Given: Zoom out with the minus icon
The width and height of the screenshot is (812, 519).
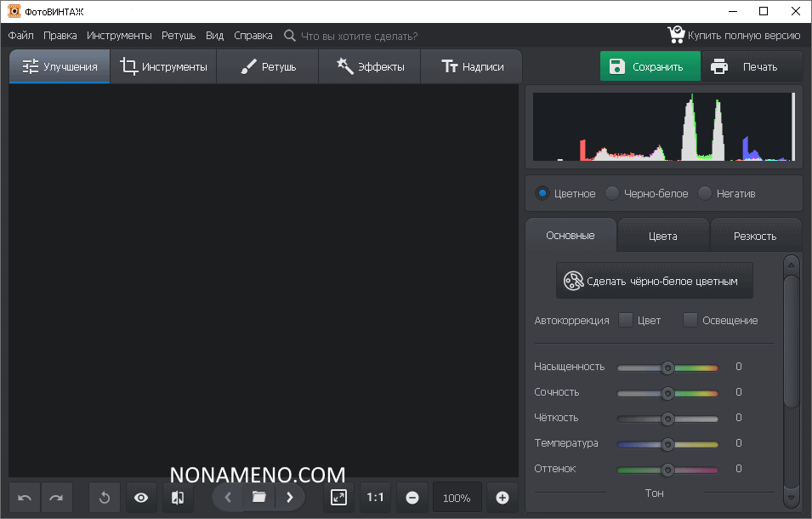Looking at the screenshot, I should tap(412, 498).
